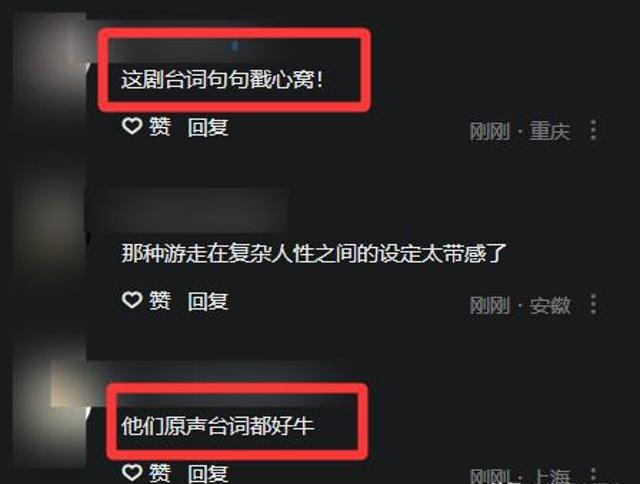Click blurred username above 这剧台词 comment
The height and width of the screenshot is (484, 640).
(233, 50)
